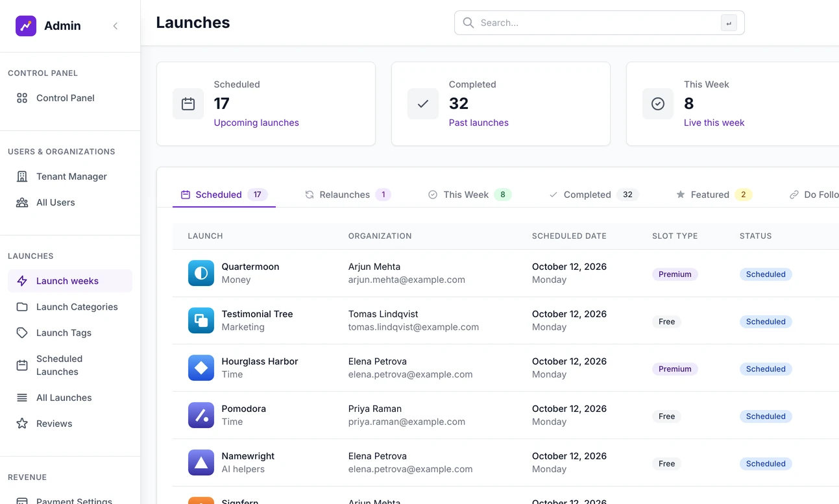
Task: Click the Launch Tags tag icon
Action: [22, 333]
